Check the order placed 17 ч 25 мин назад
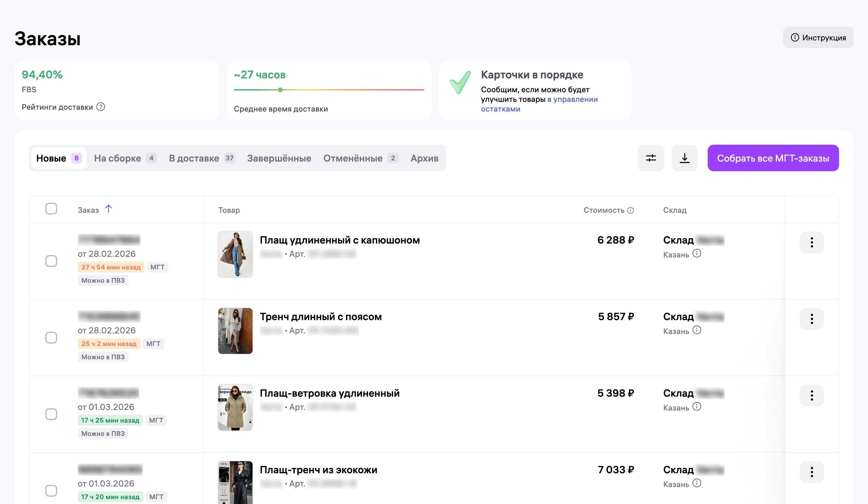Viewport: 868px width, 504px height. (51, 414)
